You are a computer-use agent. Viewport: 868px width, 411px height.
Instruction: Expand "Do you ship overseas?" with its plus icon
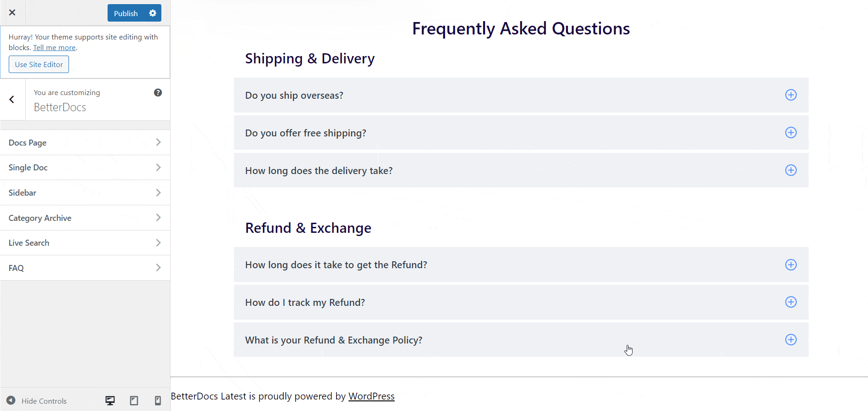791,95
